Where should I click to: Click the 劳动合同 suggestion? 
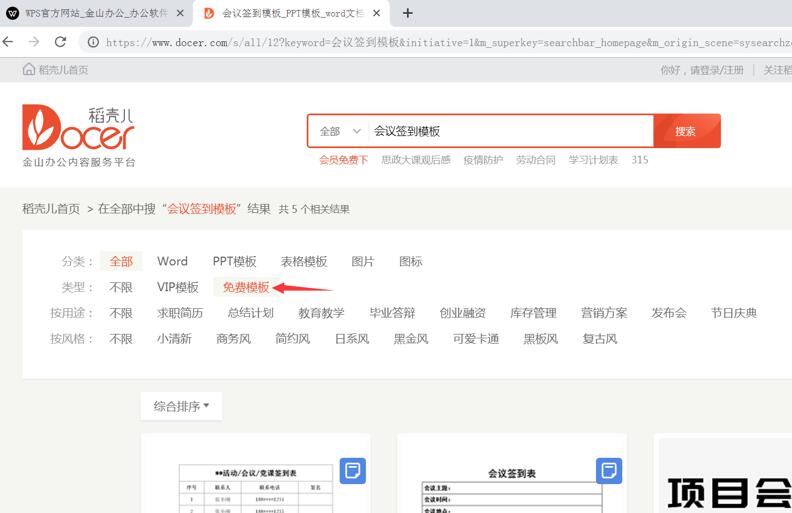click(535, 160)
